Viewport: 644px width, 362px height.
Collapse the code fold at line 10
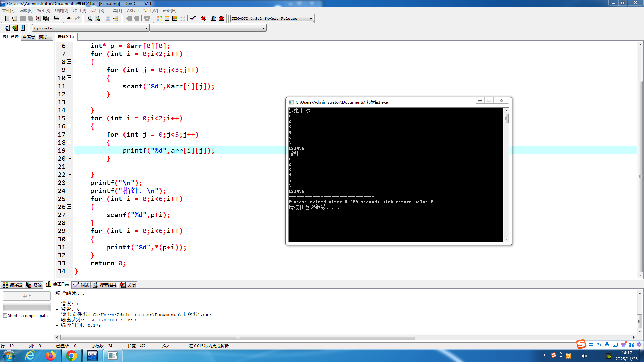tap(69, 78)
